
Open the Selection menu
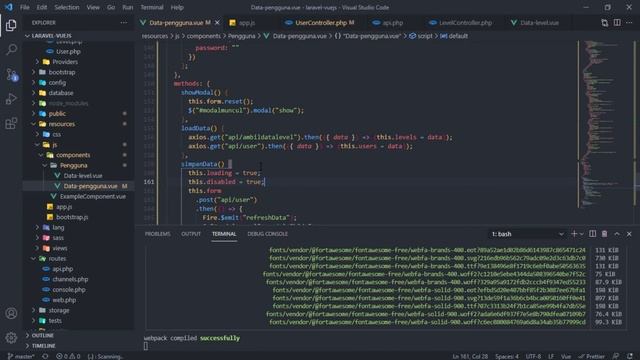[x=67, y=7]
